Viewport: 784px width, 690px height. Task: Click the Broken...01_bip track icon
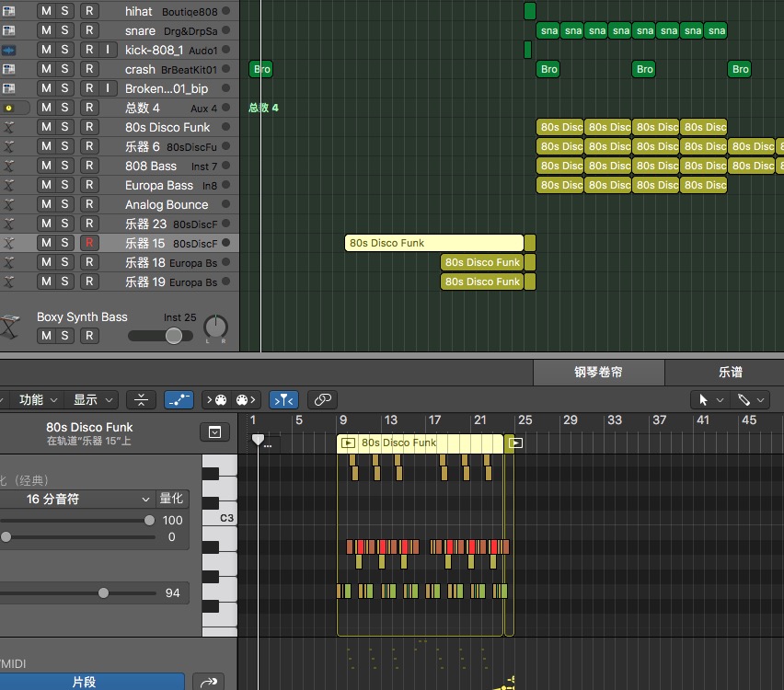(8, 88)
